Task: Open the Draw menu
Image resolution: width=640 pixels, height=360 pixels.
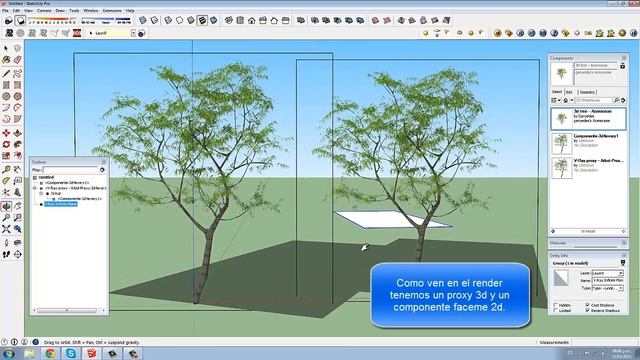Action: [x=60, y=10]
